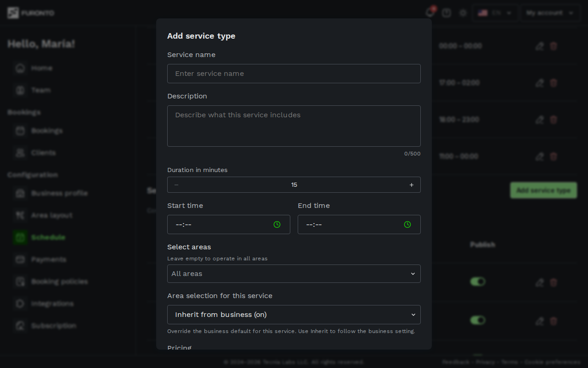Click the sun-shaped theme icon in header
The width and height of the screenshot is (588, 368).
point(463,13)
